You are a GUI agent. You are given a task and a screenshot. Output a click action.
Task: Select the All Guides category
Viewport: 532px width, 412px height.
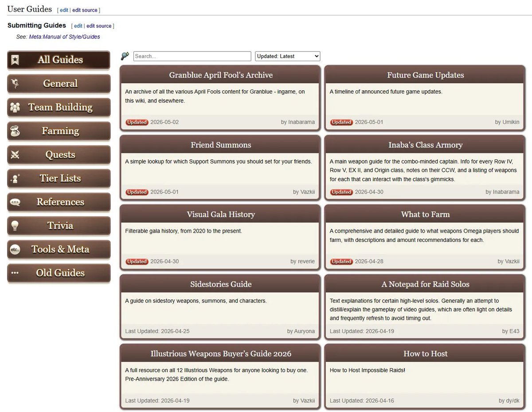59,60
